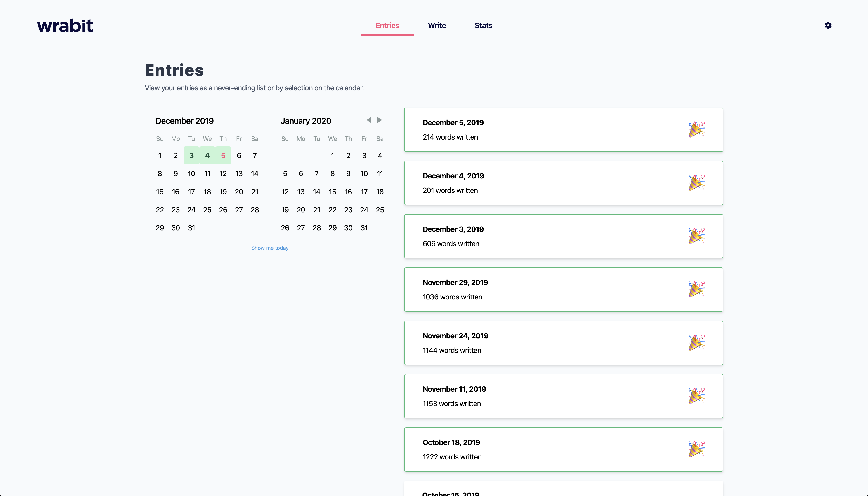Go to previous month with left arrow
Image resolution: width=868 pixels, height=496 pixels.
(x=369, y=120)
